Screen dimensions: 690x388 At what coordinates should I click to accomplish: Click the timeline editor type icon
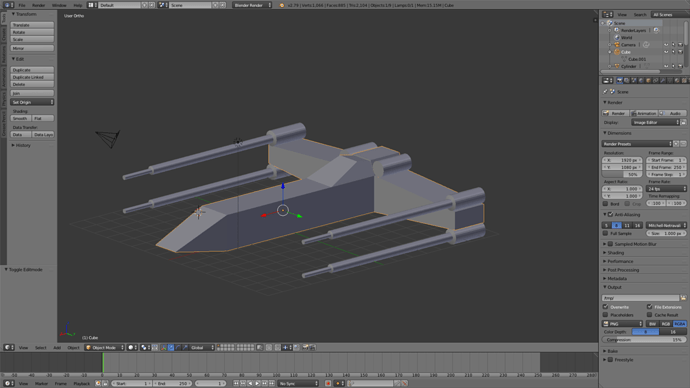8,384
